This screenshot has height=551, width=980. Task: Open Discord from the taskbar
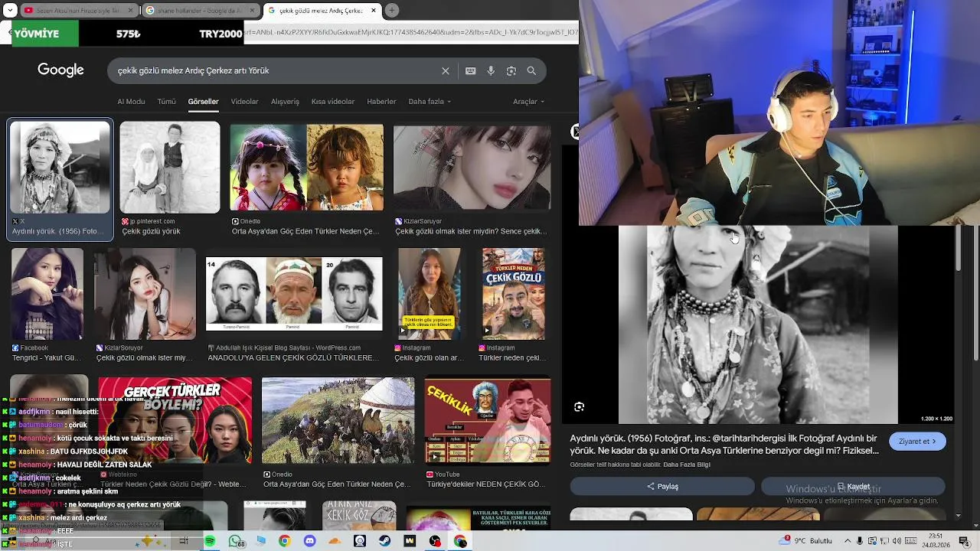(x=309, y=541)
